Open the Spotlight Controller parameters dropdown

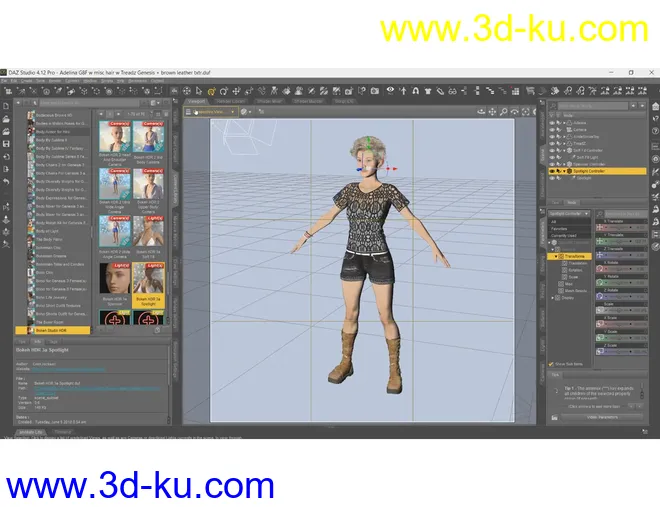(570, 214)
